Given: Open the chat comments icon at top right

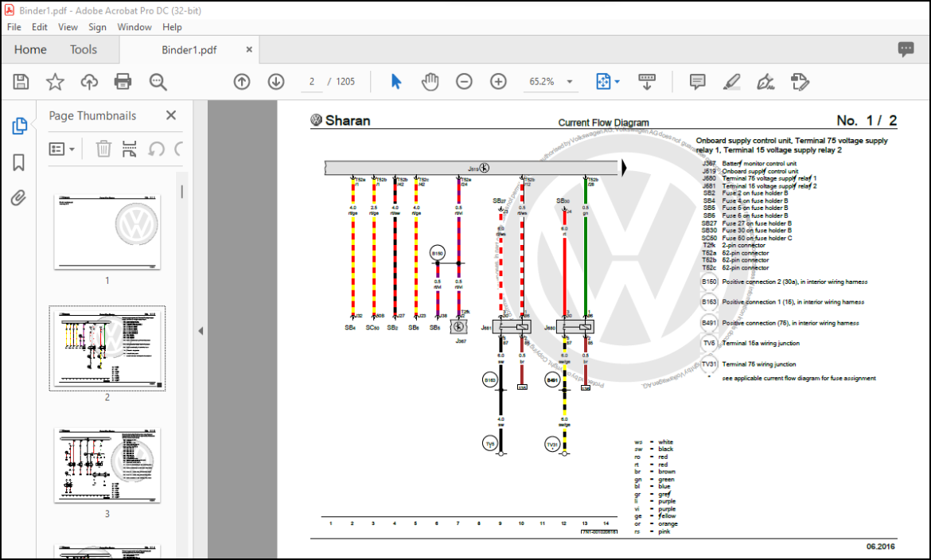Looking at the screenshot, I should click(906, 49).
